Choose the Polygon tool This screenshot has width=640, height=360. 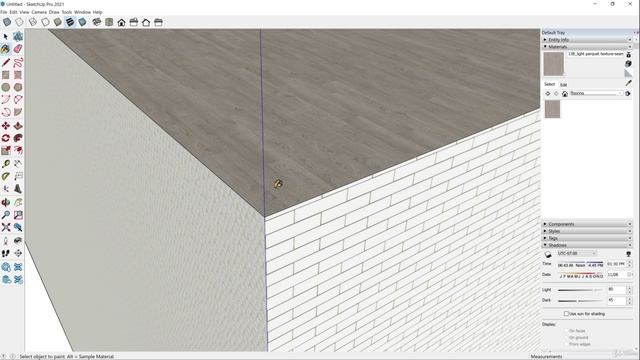click(18, 87)
